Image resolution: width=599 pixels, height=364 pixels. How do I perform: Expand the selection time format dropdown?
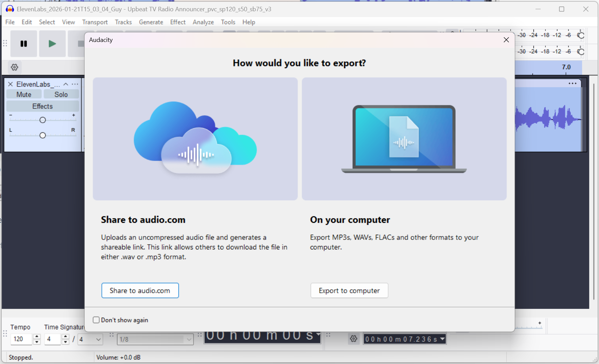[x=442, y=339]
